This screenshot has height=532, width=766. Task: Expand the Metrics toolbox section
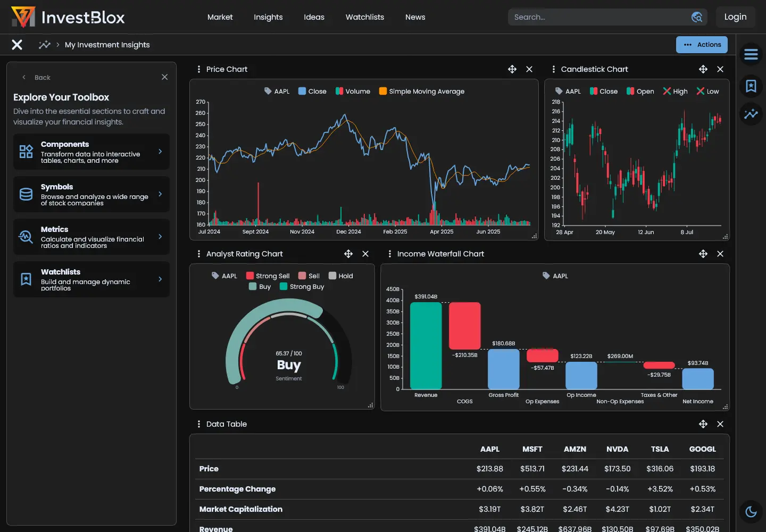pyautogui.click(x=91, y=237)
